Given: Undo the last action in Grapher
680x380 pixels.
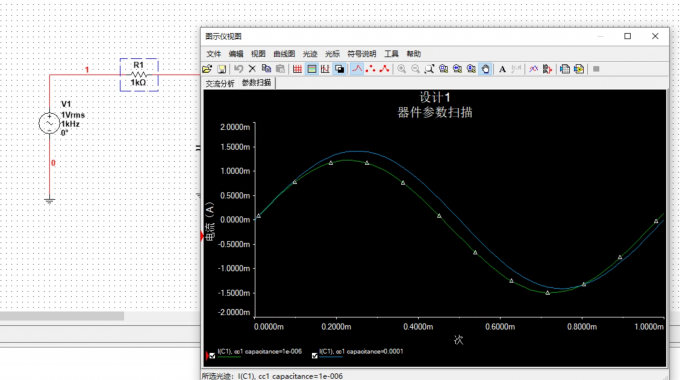Looking at the screenshot, I should tap(238, 69).
